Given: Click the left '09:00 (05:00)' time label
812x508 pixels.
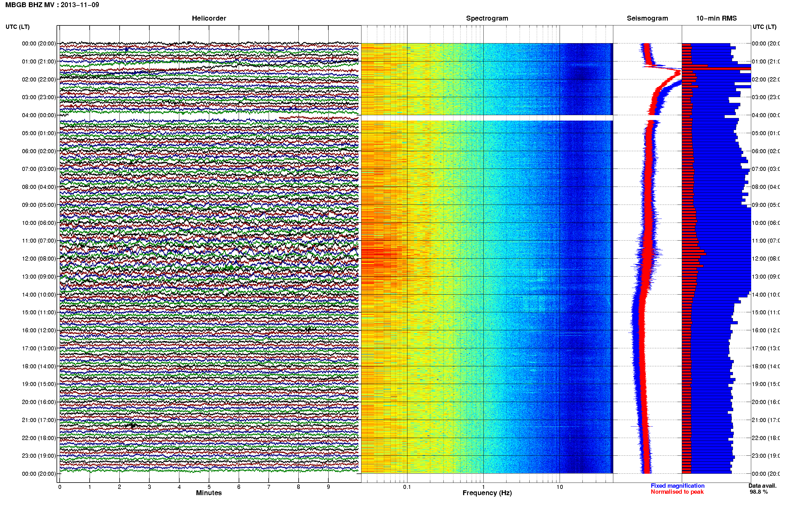Looking at the screenshot, I should click(x=39, y=205).
